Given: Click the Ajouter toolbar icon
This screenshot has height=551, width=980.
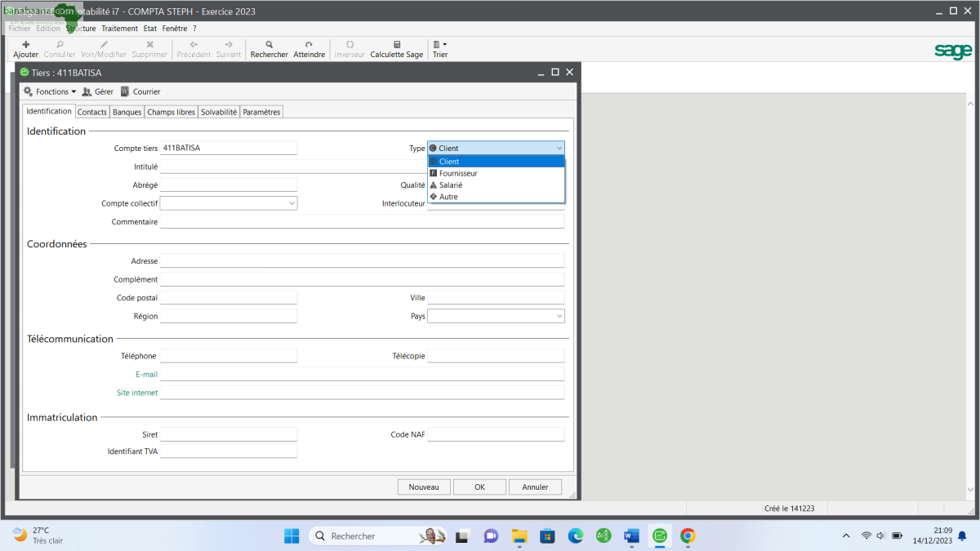Looking at the screenshot, I should click(25, 45).
